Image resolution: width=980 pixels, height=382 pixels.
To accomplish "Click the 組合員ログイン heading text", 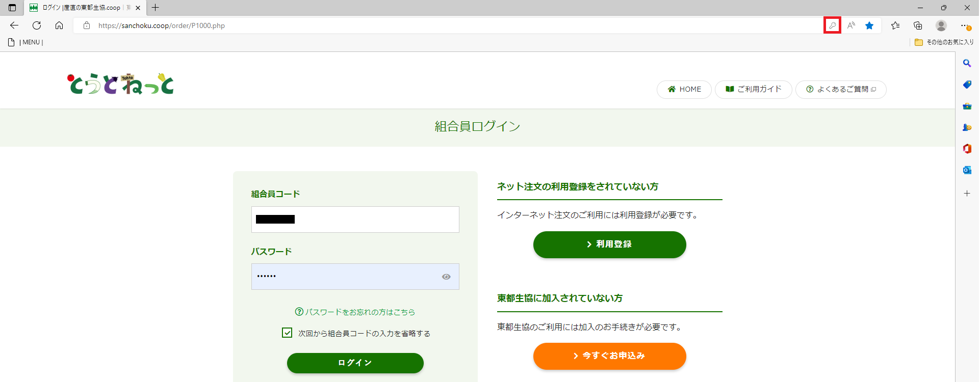I will coord(477,126).
